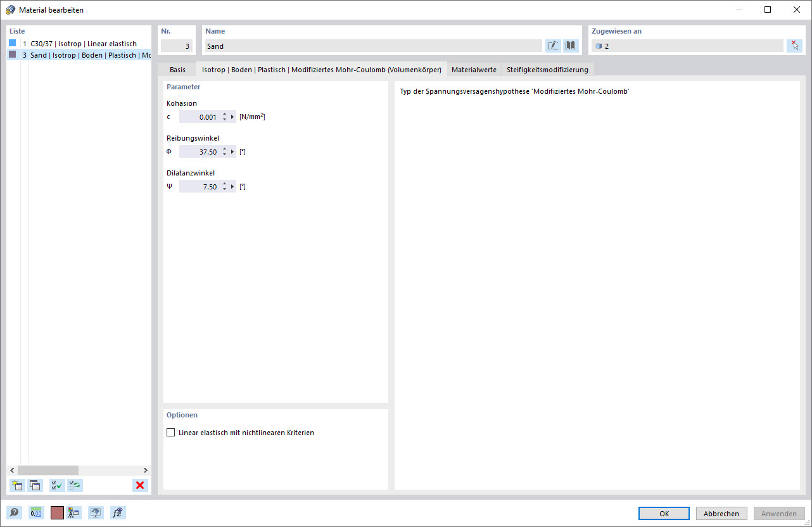Click the monitor display settings icon
The width and height of the screenshot is (812, 527).
96,513
